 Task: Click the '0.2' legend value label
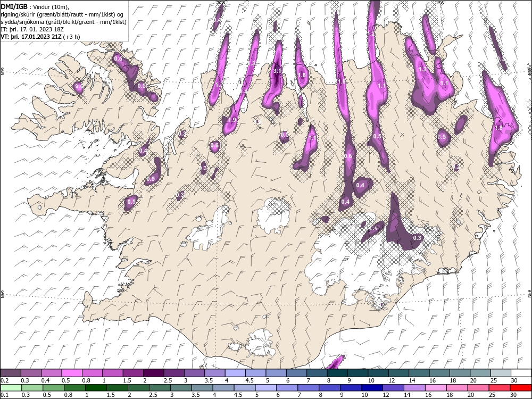[4, 380]
